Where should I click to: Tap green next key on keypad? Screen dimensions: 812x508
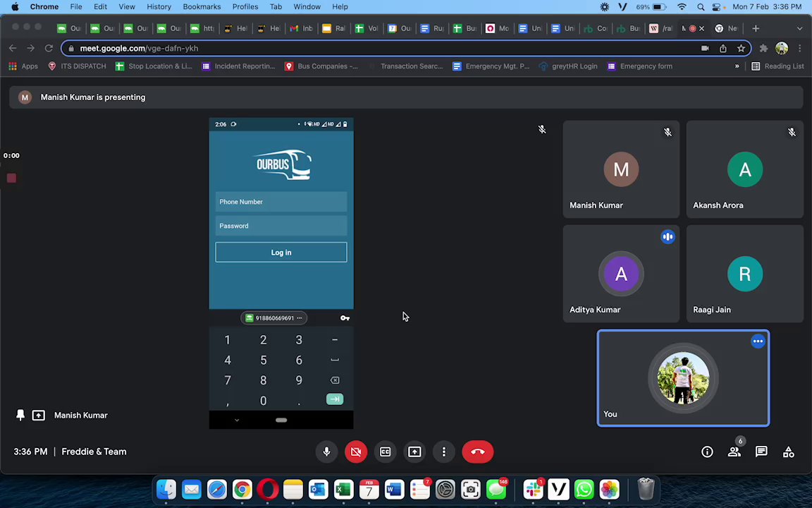coord(335,399)
